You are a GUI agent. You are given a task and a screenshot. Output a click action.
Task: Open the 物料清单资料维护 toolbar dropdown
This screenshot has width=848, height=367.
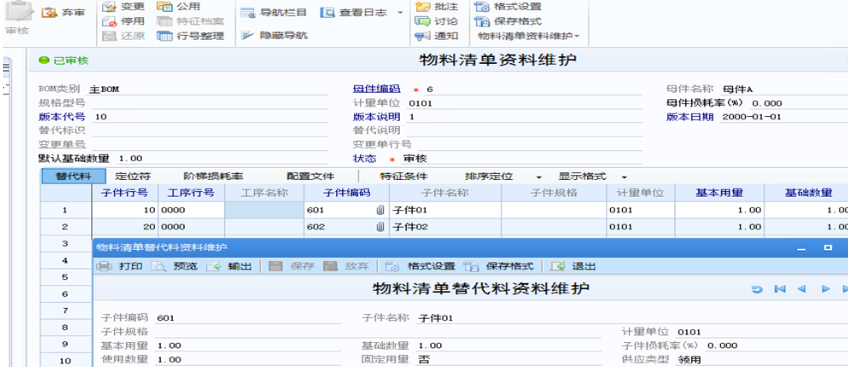pos(529,36)
